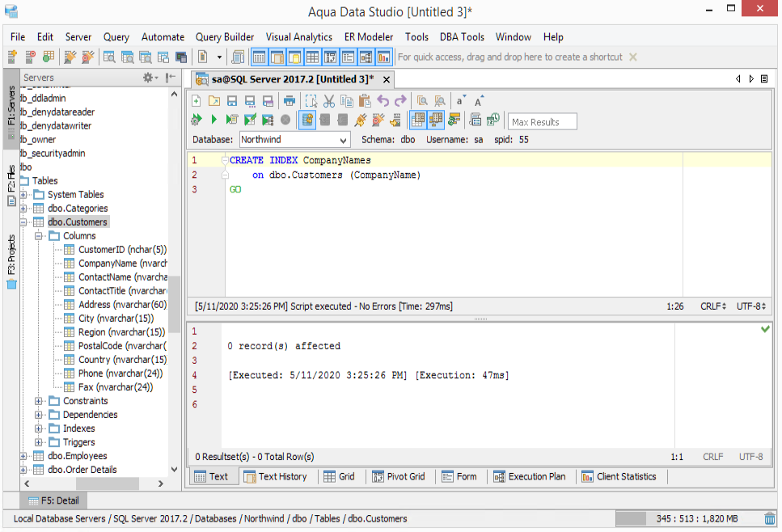Click the Execute with options gear-play icon

(x=197, y=120)
